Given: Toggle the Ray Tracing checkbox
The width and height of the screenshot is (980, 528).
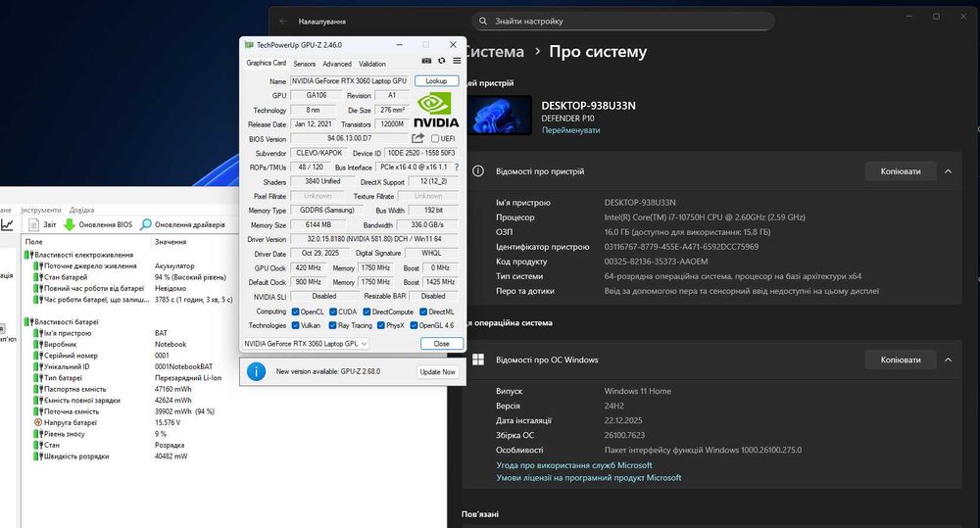Looking at the screenshot, I should pos(333,325).
